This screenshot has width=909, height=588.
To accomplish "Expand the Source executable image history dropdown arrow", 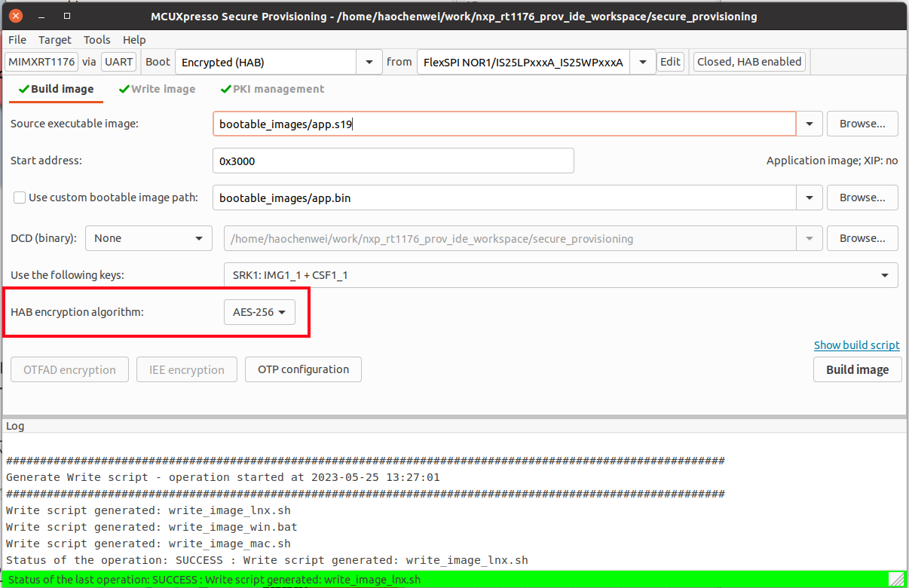I will tap(810, 124).
